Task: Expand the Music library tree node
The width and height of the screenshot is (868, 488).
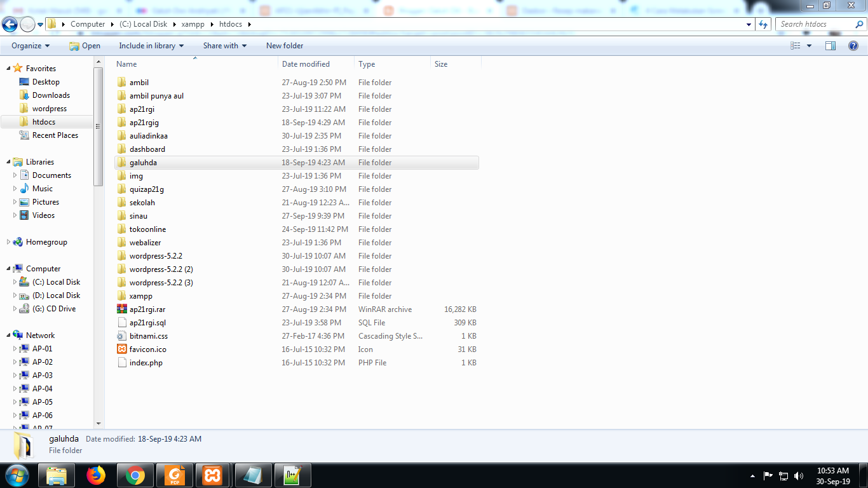Action: click(x=15, y=189)
